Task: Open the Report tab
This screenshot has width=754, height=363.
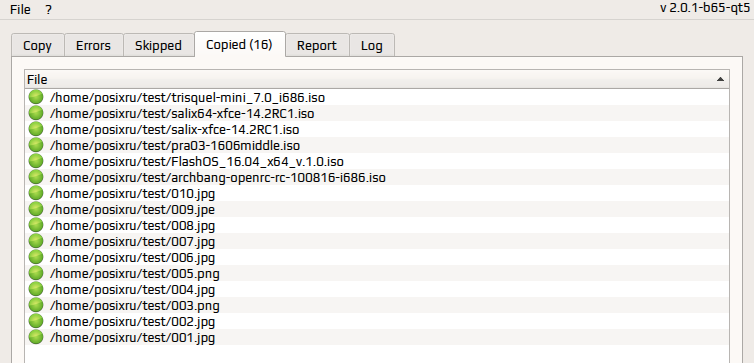Action: coord(316,46)
